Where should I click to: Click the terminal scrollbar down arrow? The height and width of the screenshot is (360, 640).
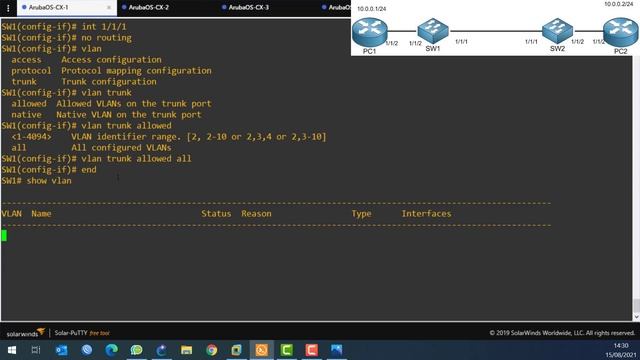click(636, 317)
